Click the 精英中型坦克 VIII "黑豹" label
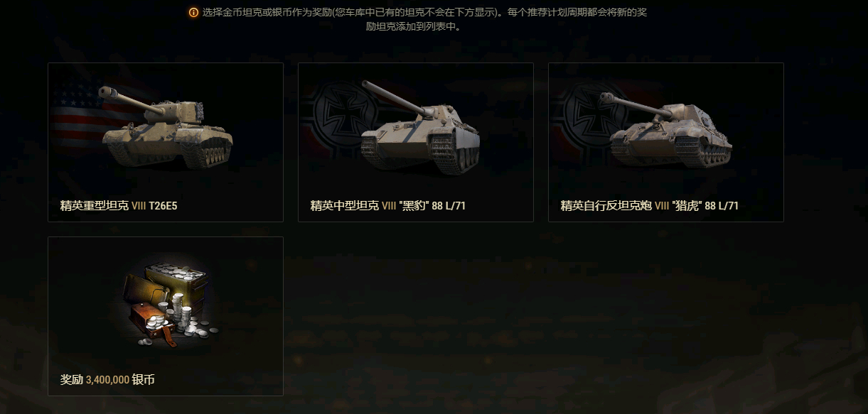The height and width of the screenshot is (414, 868). point(388,206)
